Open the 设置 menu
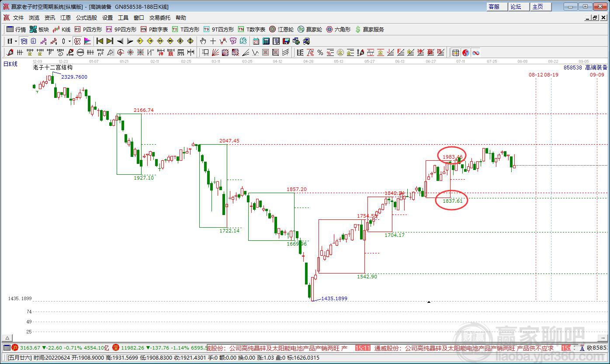Viewport: 610px width, 364px height. point(107,18)
